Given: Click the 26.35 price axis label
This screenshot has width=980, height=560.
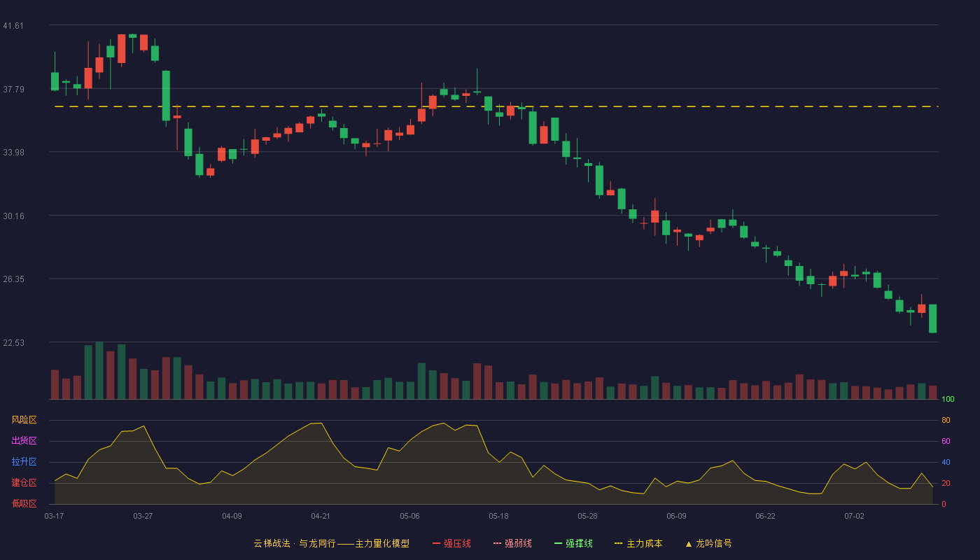Looking at the screenshot, I should pos(13,279).
